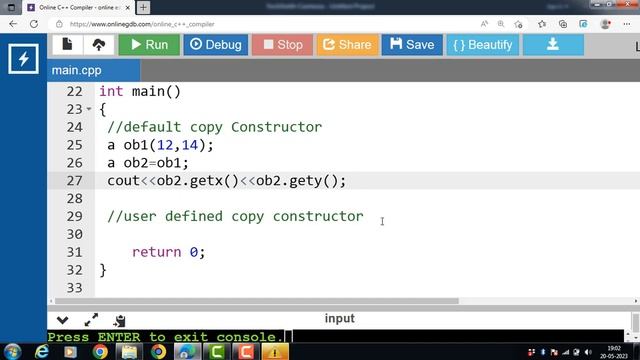Open the media player taskbar icon
The height and width of the screenshot is (360, 640).
[70, 351]
